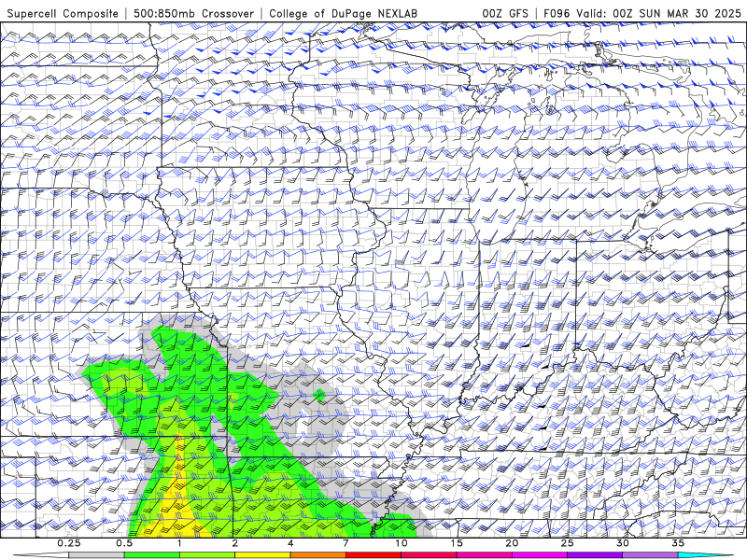Click the gray legend color segment
Screen dimensions: 747x560
96,555
